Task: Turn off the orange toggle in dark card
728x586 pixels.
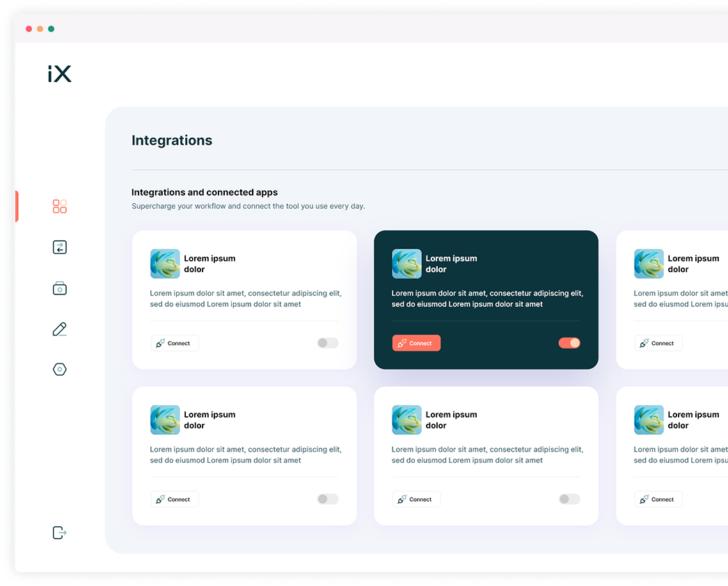Action: point(569,342)
